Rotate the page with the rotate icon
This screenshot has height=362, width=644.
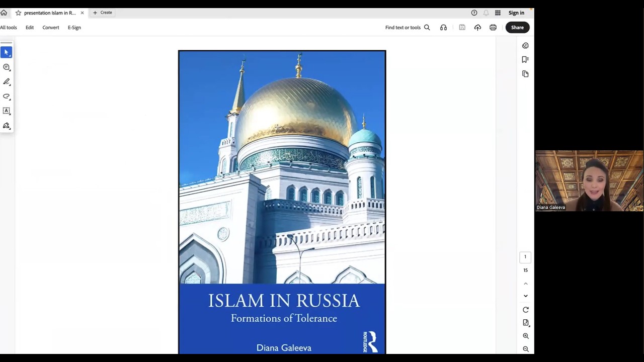[x=526, y=310]
